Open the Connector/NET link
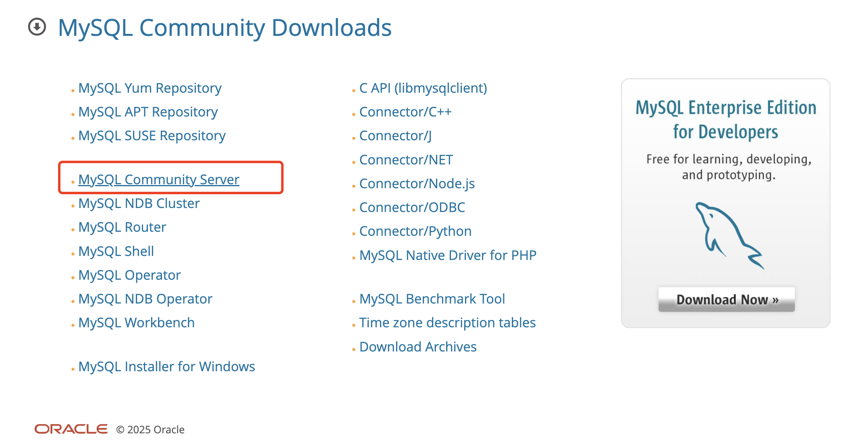 [406, 160]
